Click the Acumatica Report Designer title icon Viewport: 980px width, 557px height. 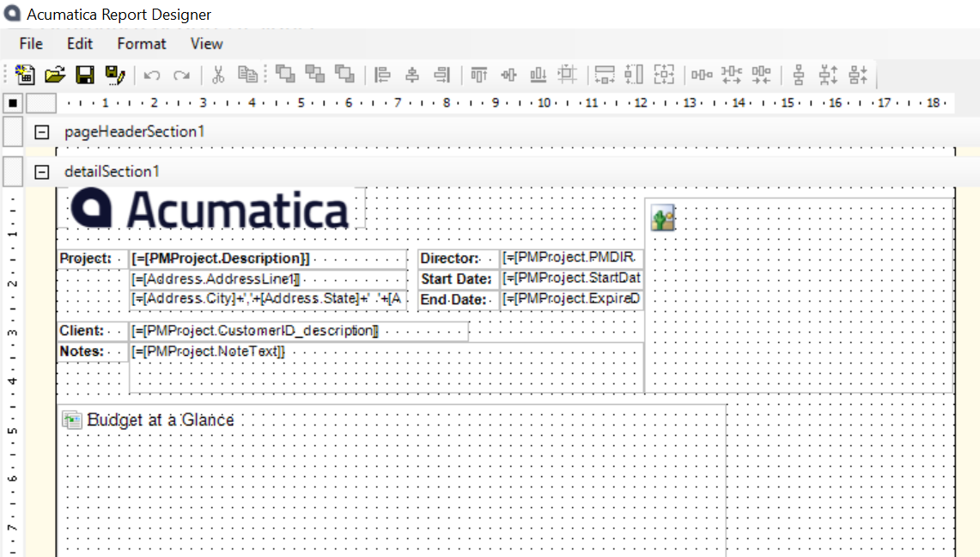(12, 13)
